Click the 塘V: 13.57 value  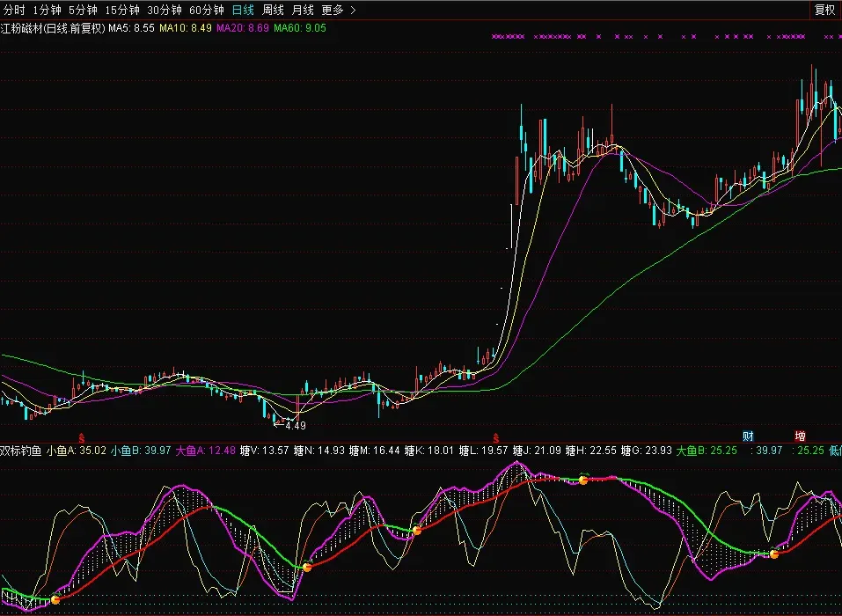pyautogui.click(x=264, y=451)
